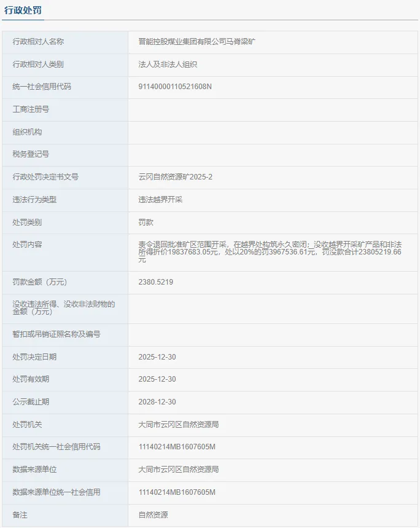Click the 组织机构 label
The height and width of the screenshot is (528, 420).
(x=27, y=132)
